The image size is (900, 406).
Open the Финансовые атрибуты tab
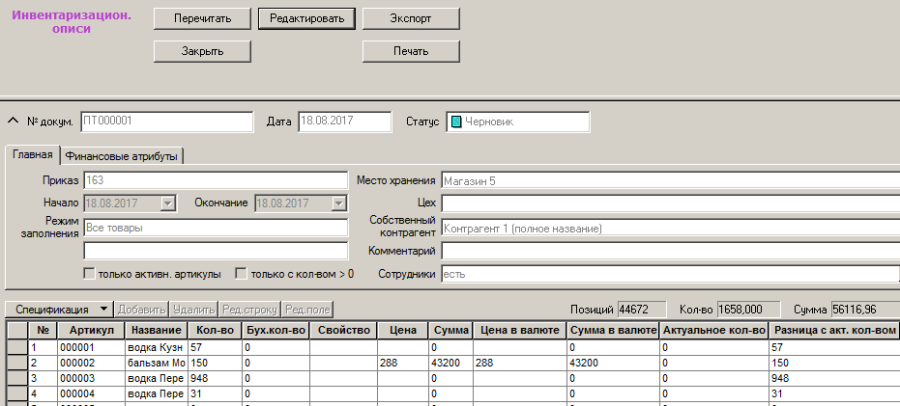point(121,156)
